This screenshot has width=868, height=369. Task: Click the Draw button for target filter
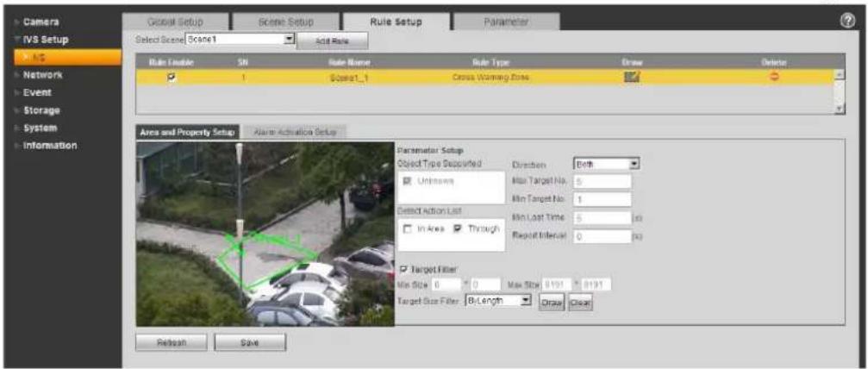[551, 303]
